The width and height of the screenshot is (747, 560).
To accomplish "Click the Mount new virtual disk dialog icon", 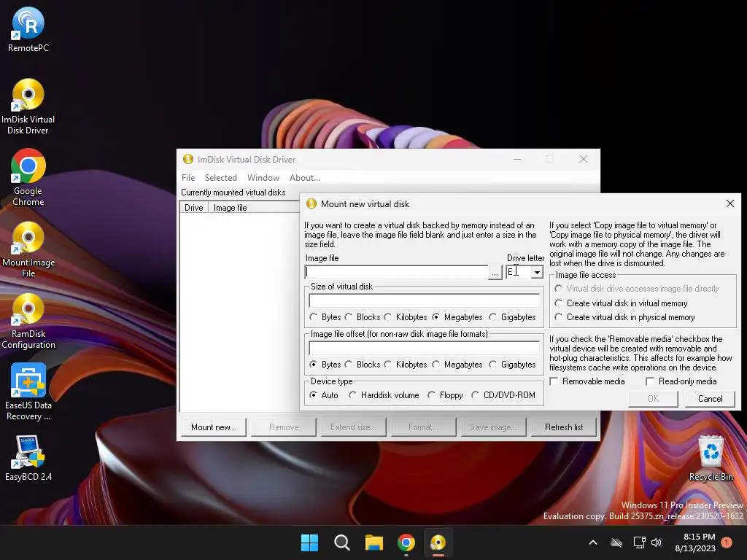I will coord(311,204).
